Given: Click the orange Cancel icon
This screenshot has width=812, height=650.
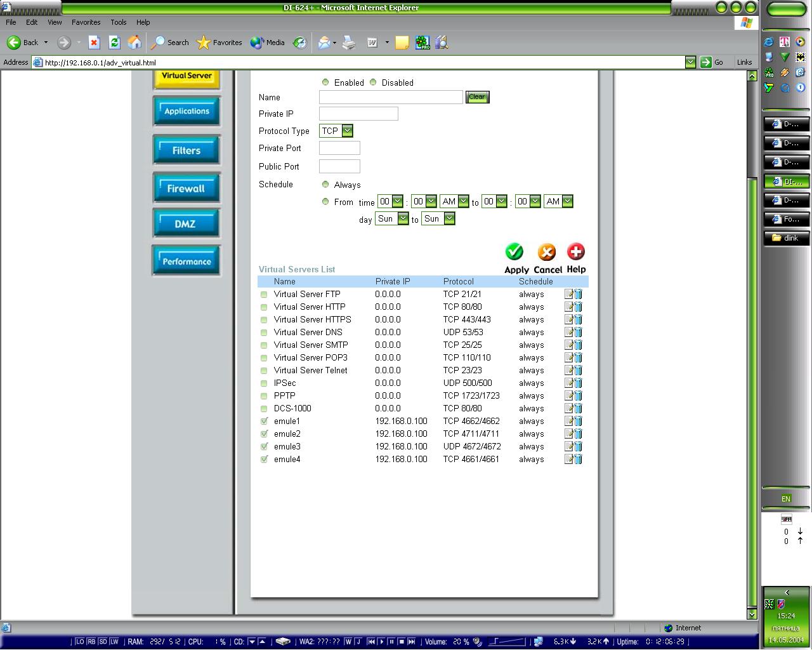Looking at the screenshot, I should tap(546, 252).
